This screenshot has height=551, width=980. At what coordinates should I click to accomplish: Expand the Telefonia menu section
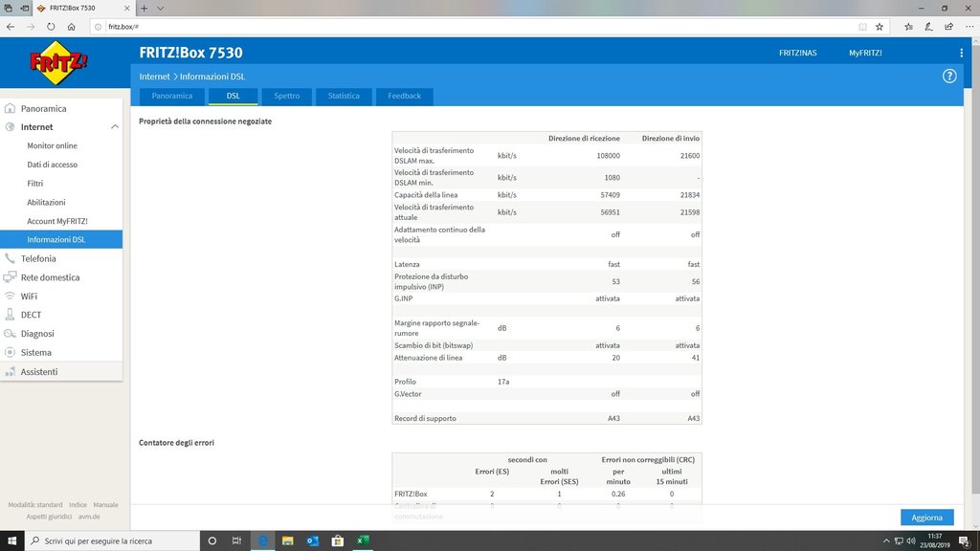[x=38, y=258]
